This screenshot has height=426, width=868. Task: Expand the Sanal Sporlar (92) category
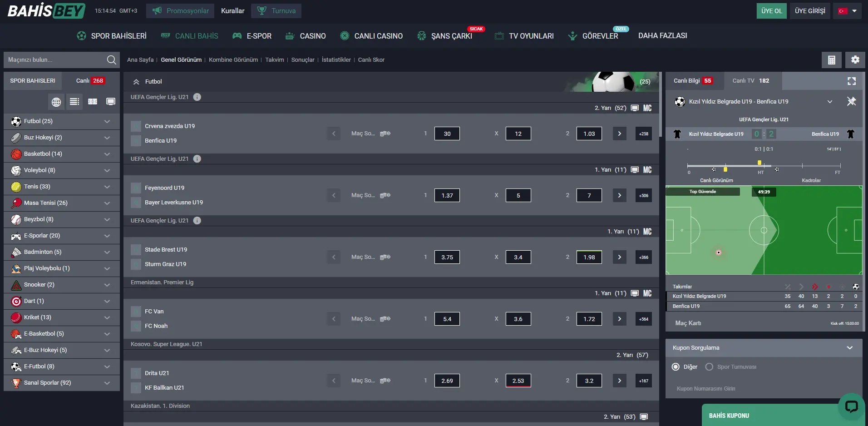click(x=62, y=383)
